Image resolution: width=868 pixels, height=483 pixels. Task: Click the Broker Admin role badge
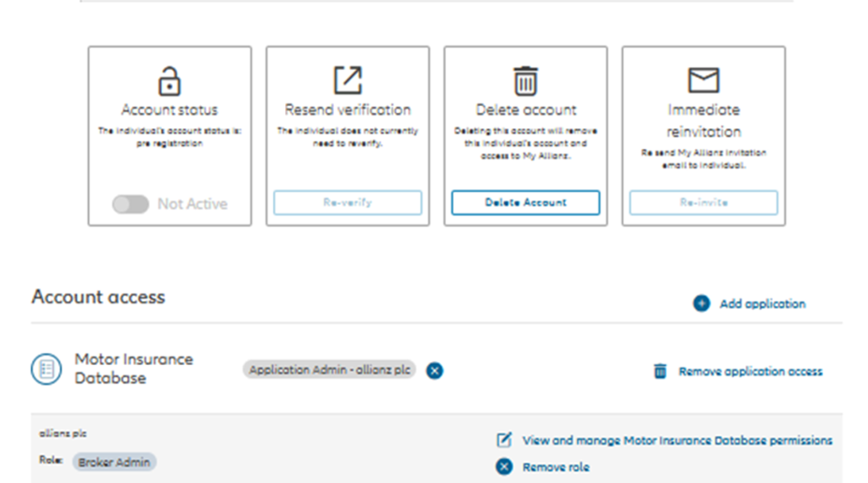pyautogui.click(x=114, y=462)
